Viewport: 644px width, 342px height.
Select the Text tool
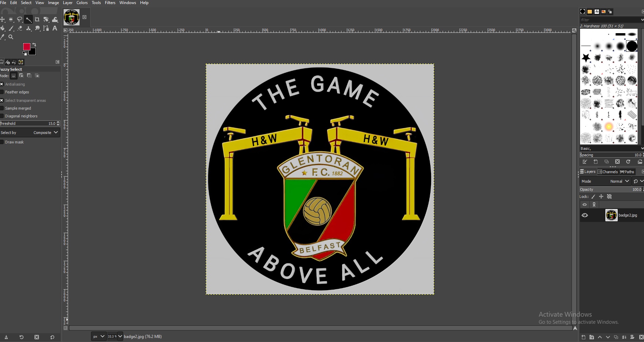point(55,28)
